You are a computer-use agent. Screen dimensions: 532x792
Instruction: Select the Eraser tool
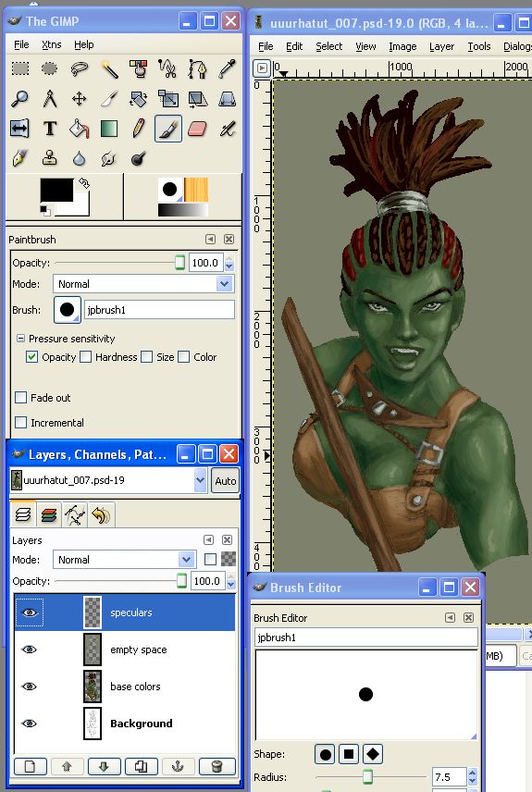(x=198, y=129)
